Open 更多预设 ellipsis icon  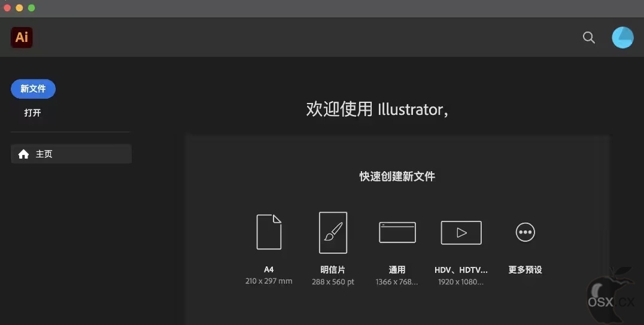coord(525,232)
